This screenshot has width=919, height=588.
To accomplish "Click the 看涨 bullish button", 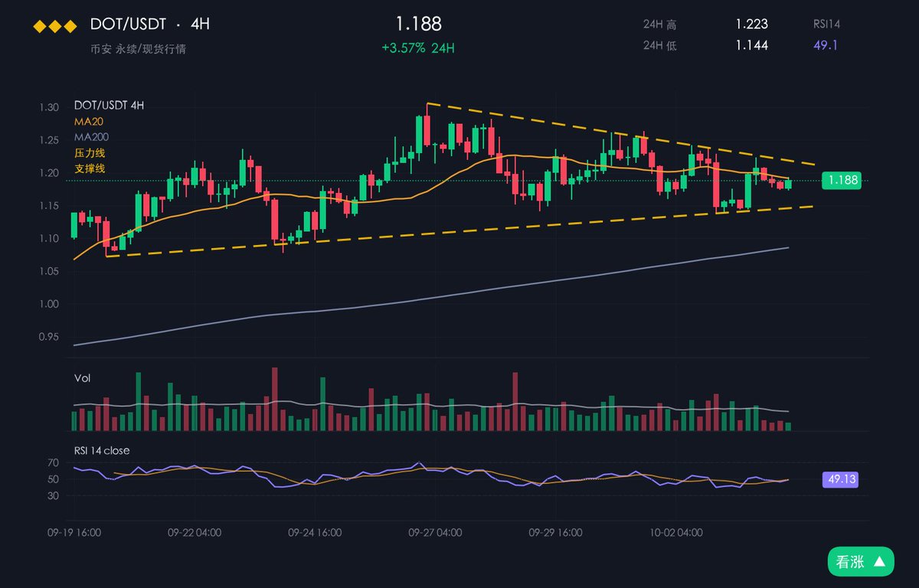I will [860, 562].
